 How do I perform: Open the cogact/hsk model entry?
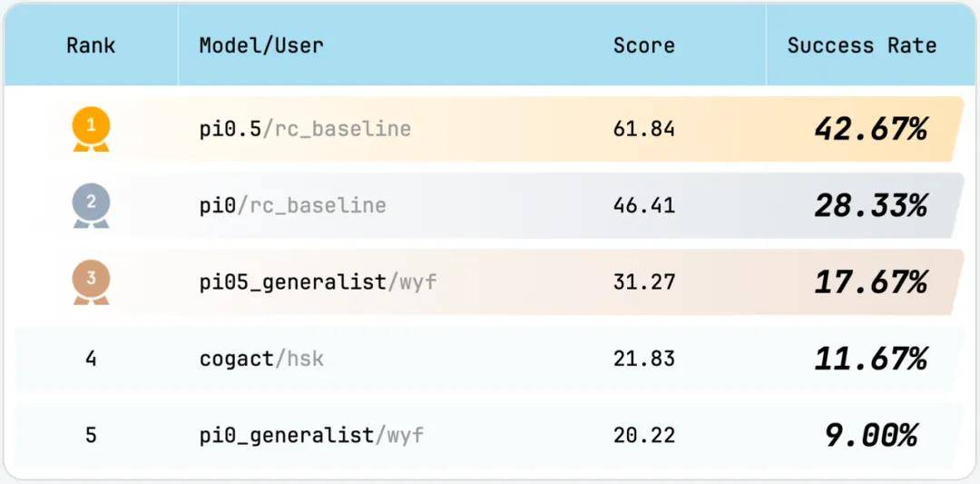coord(261,359)
